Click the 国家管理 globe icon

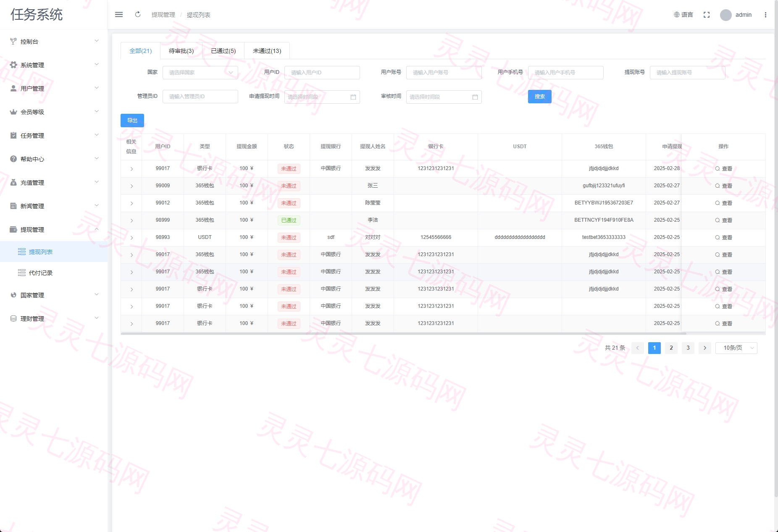pyautogui.click(x=13, y=295)
